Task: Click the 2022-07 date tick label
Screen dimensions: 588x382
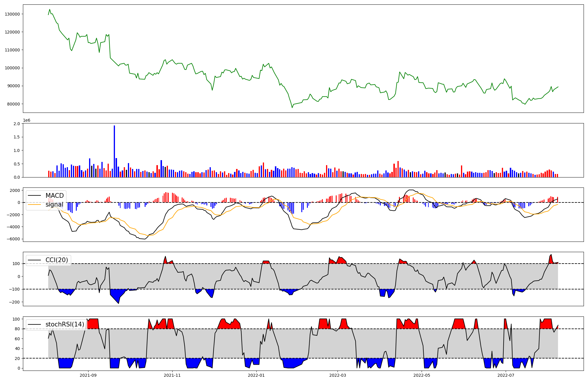Action: tap(506, 375)
